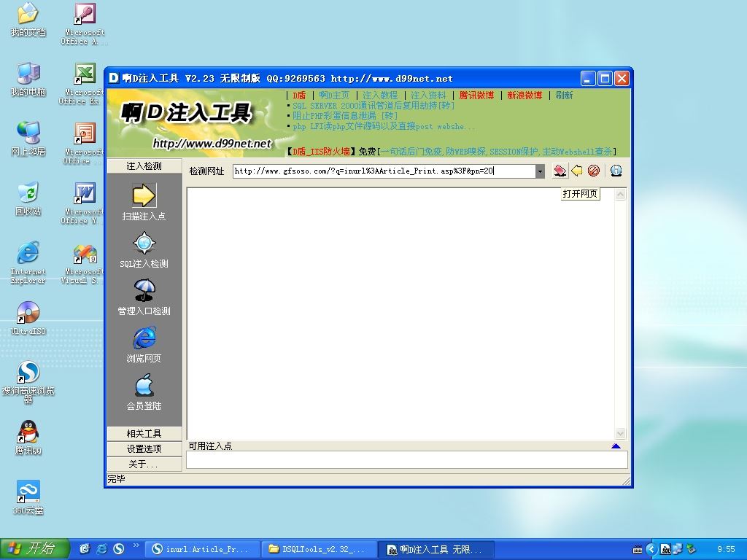Switch to the DSQLTools_v2.32 taskbar folder
Viewport: 747px width, 560px height.
tap(319, 549)
